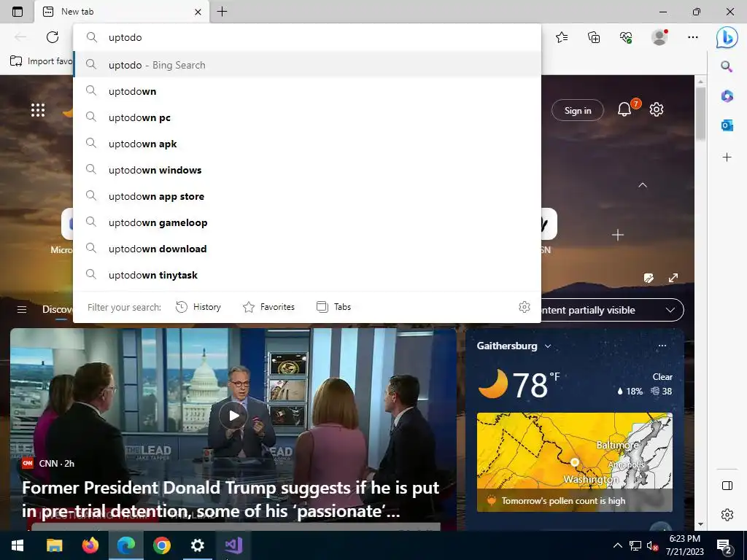Choose the uptodown gameloop suggestion
747x560 pixels.
click(x=307, y=222)
